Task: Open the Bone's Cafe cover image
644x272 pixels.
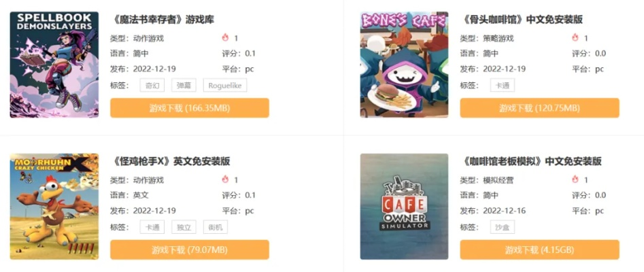Action: click(404, 65)
